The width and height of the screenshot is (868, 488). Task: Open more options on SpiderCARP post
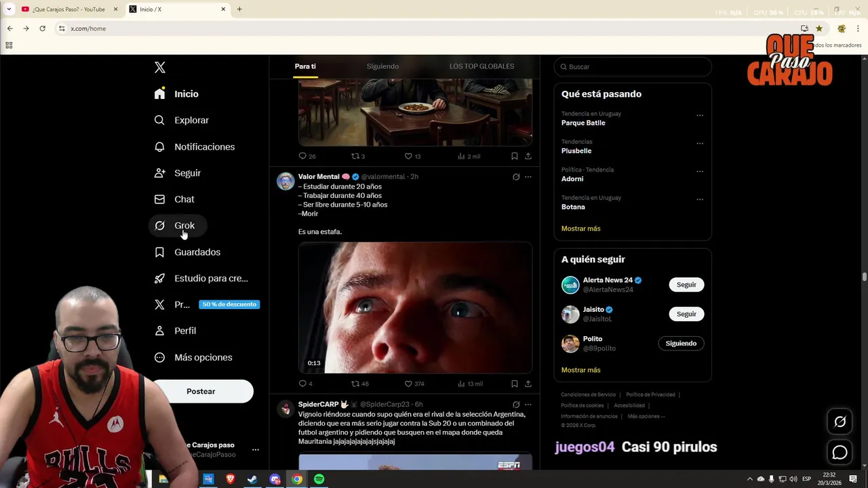[528, 405]
